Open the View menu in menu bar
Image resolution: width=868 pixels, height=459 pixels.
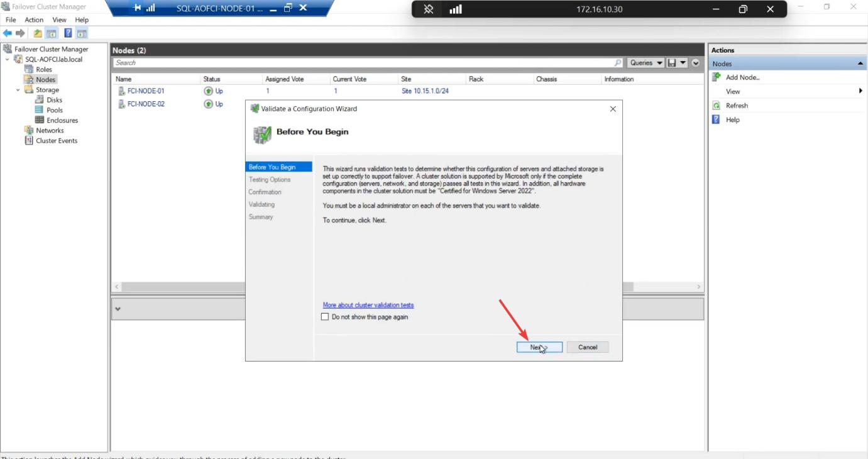pos(59,20)
